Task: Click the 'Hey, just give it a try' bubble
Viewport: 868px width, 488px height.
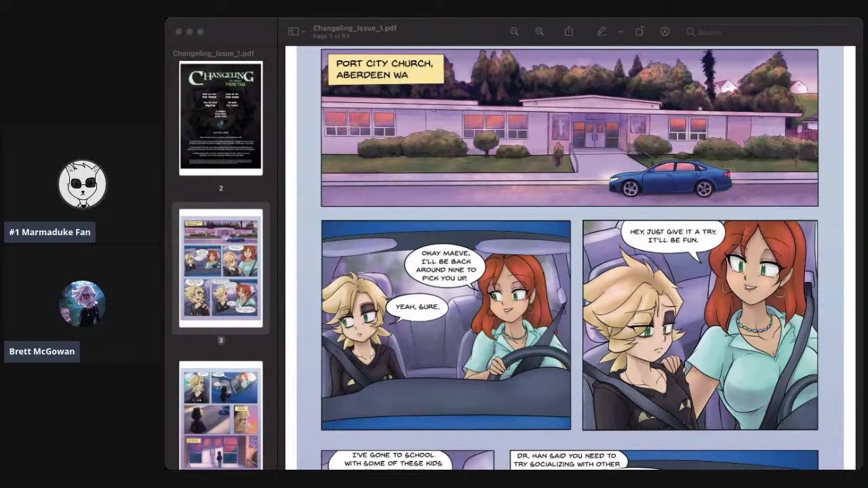Action: (672, 237)
